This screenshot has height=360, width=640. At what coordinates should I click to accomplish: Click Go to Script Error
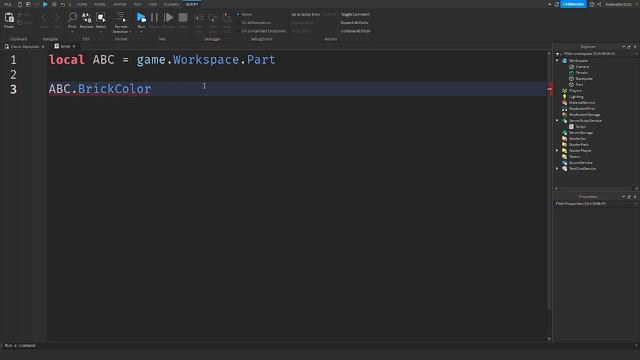306,14
